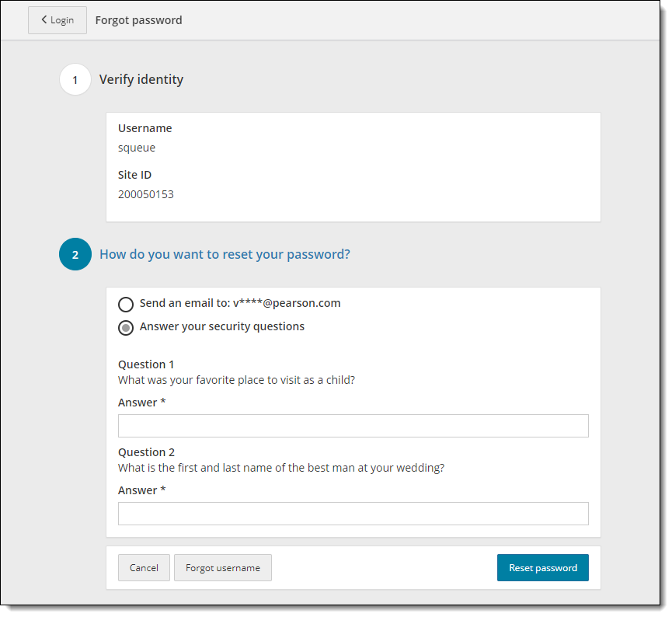Screen dimensions: 672x617
Task: Click the step 1 circle indicator
Action: (75, 79)
